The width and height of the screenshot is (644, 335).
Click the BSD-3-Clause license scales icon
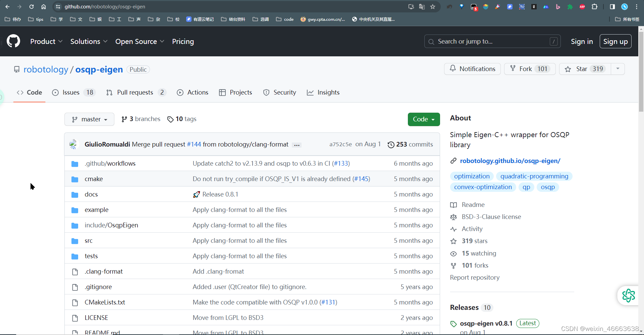coord(454,217)
